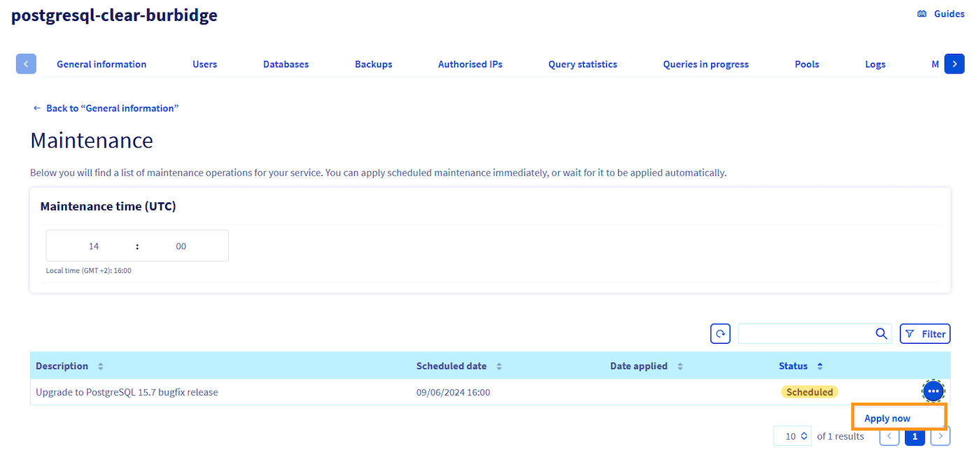Click the refresh maintenance list icon
The width and height of the screenshot is (980, 460).
tap(720, 334)
